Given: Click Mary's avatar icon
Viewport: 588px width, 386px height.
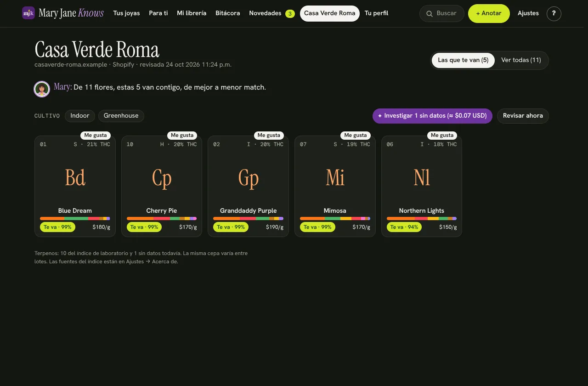Looking at the screenshot, I should coord(42,89).
